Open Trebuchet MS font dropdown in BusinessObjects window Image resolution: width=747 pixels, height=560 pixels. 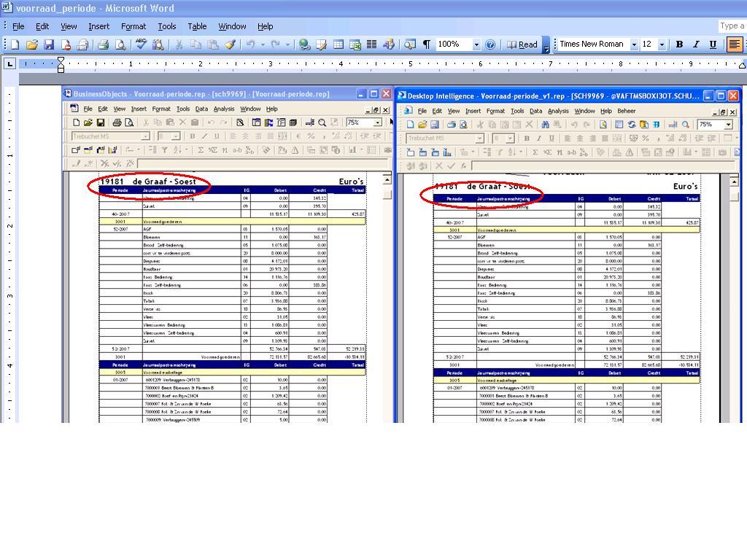145,136
